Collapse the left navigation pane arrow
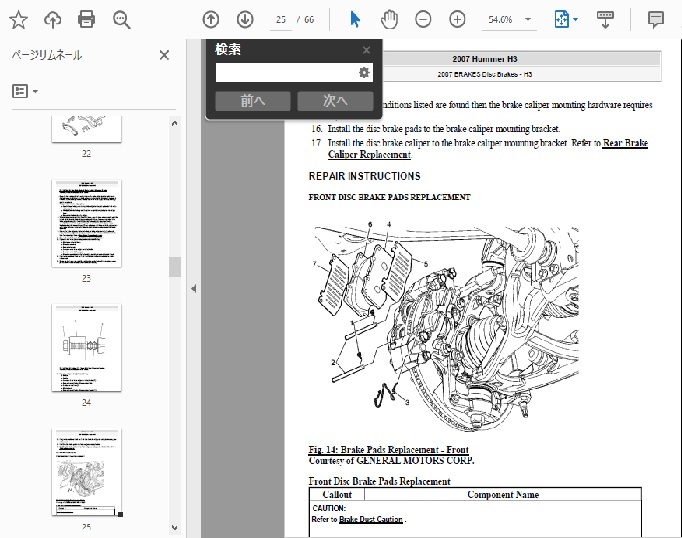The height and width of the screenshot is (538, 682). [x=194, y=288]
